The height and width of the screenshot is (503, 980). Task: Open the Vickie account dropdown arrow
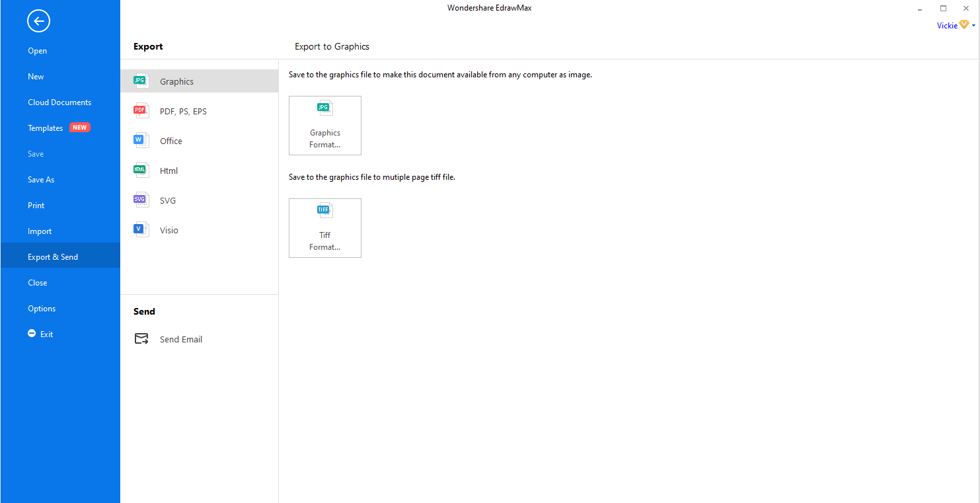973,26
